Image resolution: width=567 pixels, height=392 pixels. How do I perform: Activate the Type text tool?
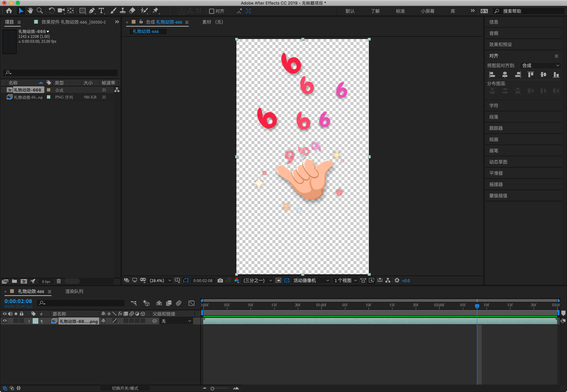(101, 11)
